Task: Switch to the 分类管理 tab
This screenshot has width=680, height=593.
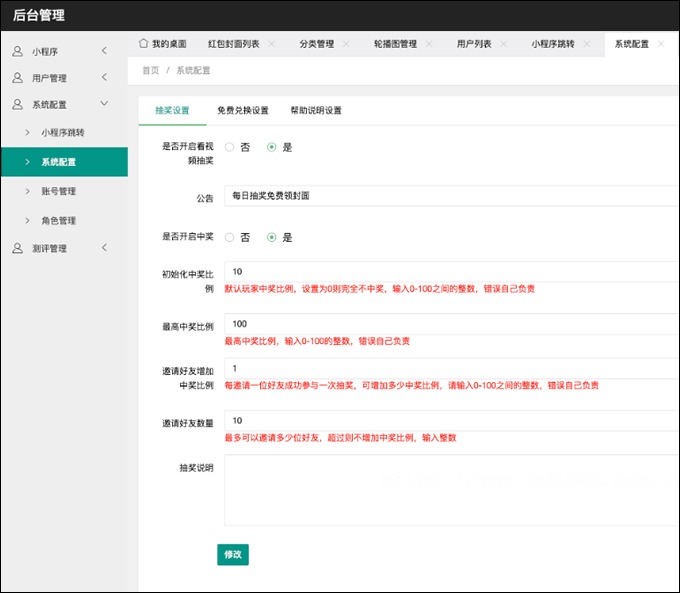Action: [317, 44]
